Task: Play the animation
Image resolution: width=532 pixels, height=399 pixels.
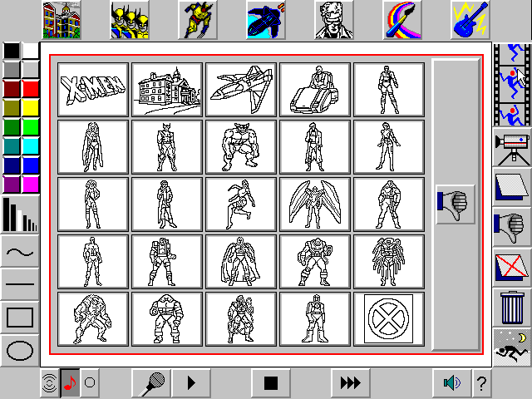Action: pyautogui.click(x=191, y=383)
